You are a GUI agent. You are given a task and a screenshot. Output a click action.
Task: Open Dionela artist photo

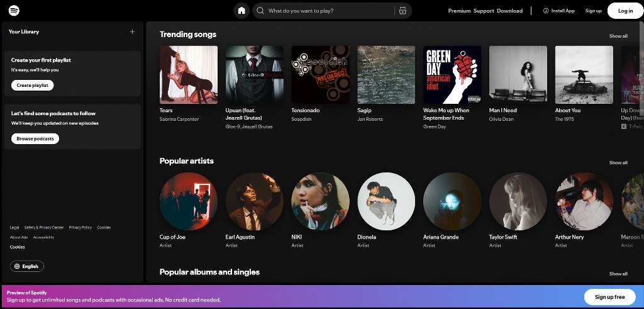386,201
